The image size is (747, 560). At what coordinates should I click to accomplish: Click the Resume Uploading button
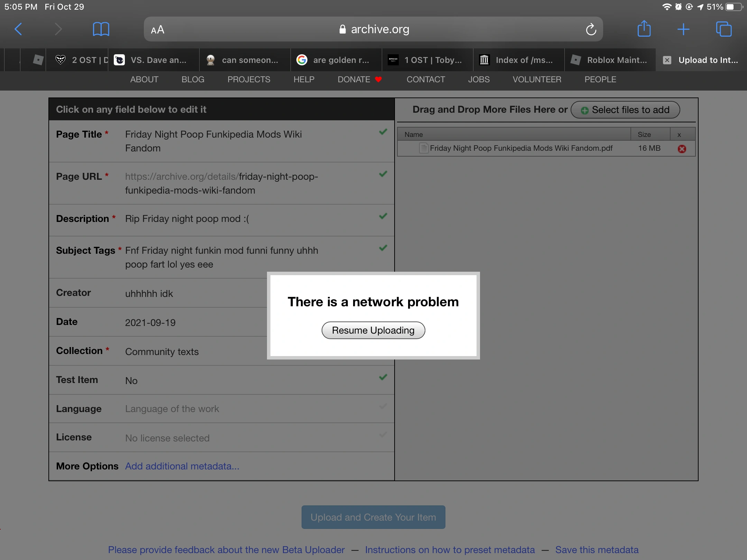pyautogui.click(x=373, y=330)
